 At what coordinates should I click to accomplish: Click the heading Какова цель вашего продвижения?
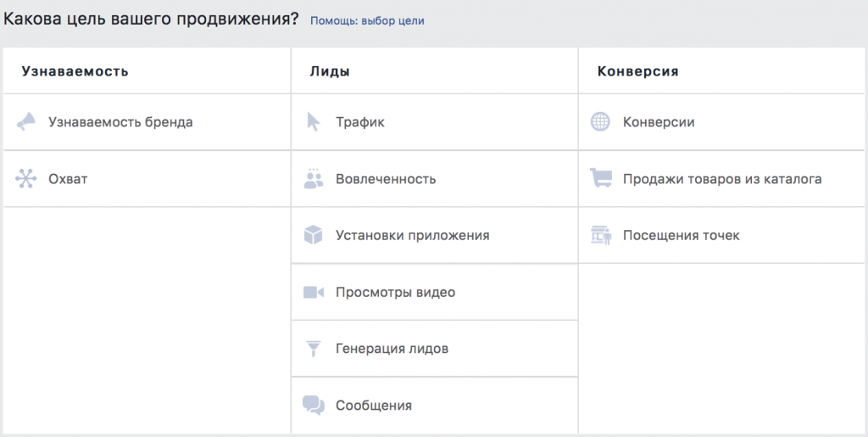click(x=151, y=20)
